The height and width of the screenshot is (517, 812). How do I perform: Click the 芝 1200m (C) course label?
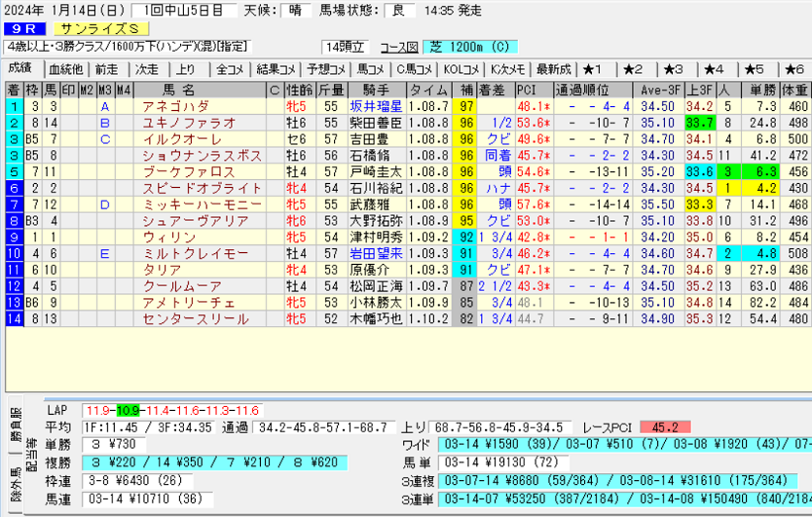point(471,47)
